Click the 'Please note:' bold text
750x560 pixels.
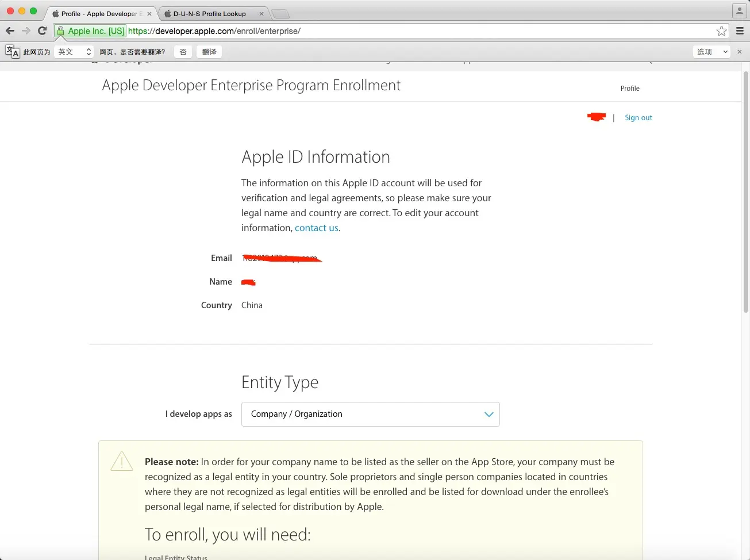click(x=172, y=462)
